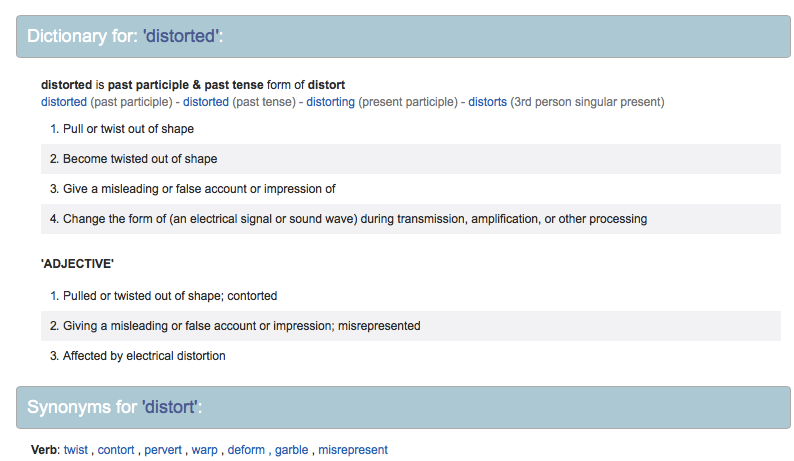The image size is (794, 461).
Task: Click the 'Give a misleading or false account' definition
Action: pos(199,189)
